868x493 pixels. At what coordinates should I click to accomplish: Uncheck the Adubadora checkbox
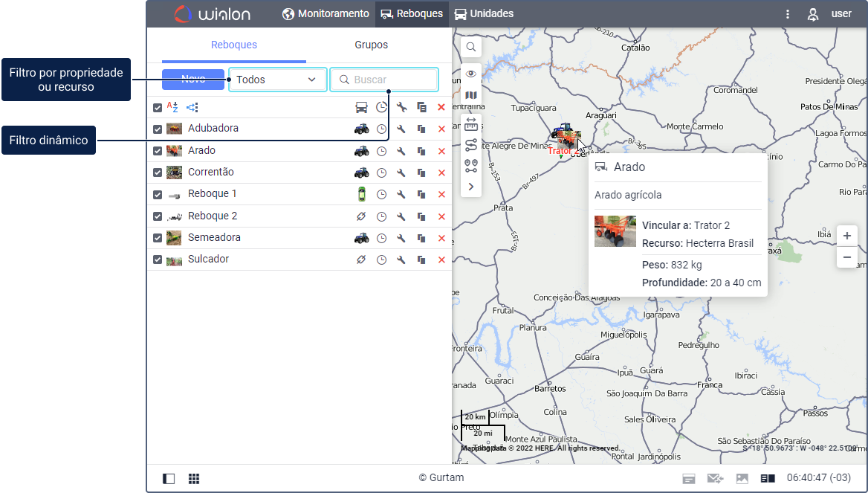point(158,129)
